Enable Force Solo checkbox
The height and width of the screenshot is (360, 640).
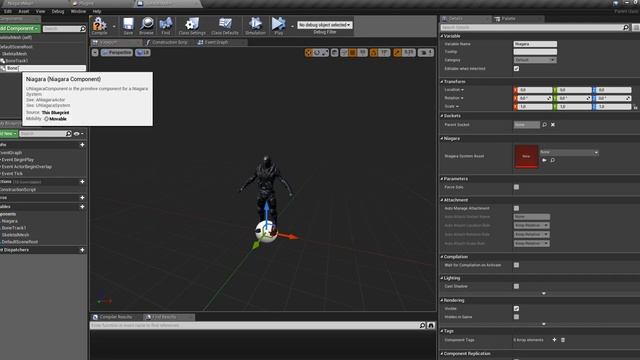pos(516,187)
